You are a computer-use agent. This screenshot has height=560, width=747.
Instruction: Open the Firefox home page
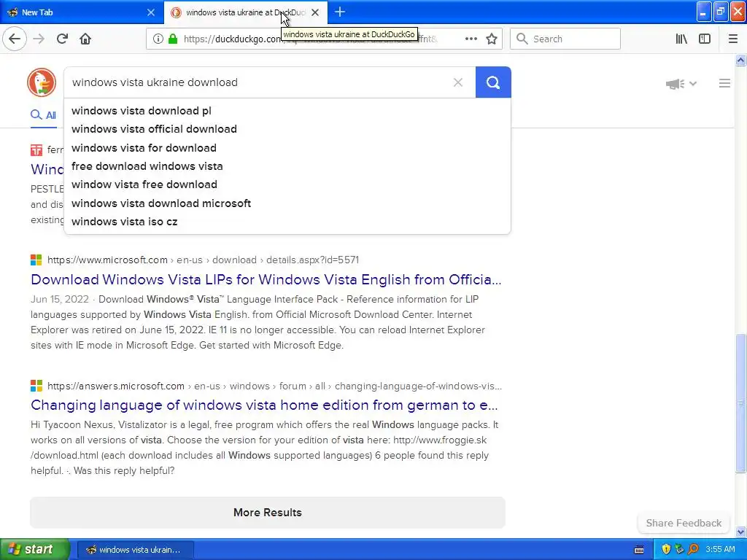pos(85,39)
